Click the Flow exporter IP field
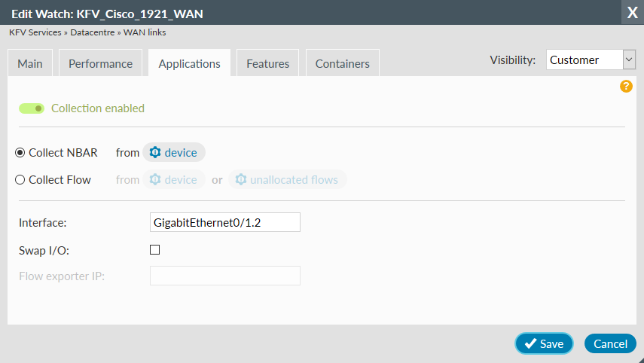The image size is (644, 363). pos(225,276)
